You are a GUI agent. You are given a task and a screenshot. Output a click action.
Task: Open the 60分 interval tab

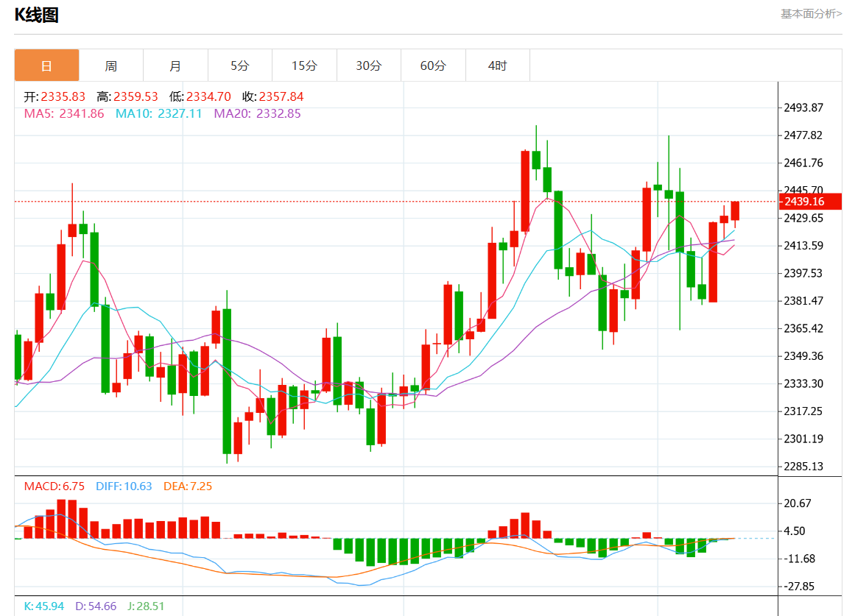433,66
